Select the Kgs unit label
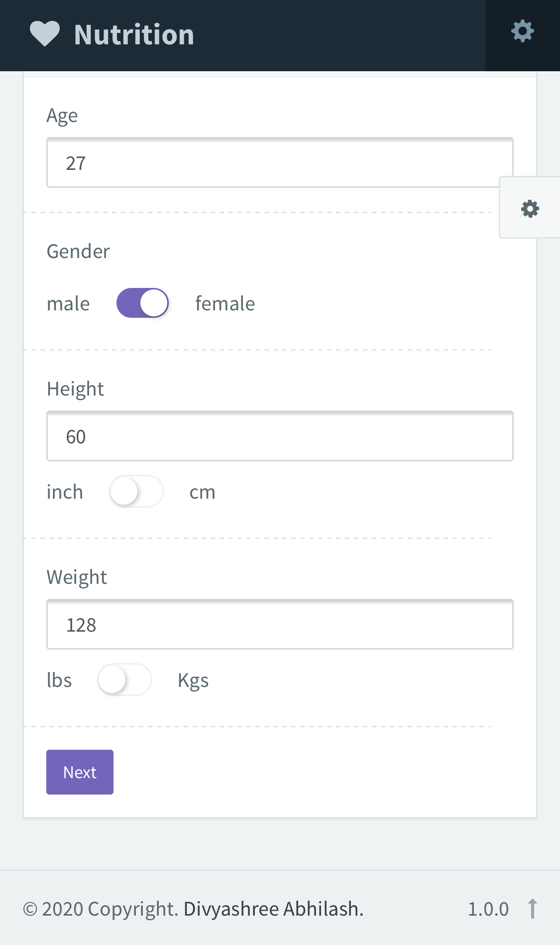 tap(193, 681)
